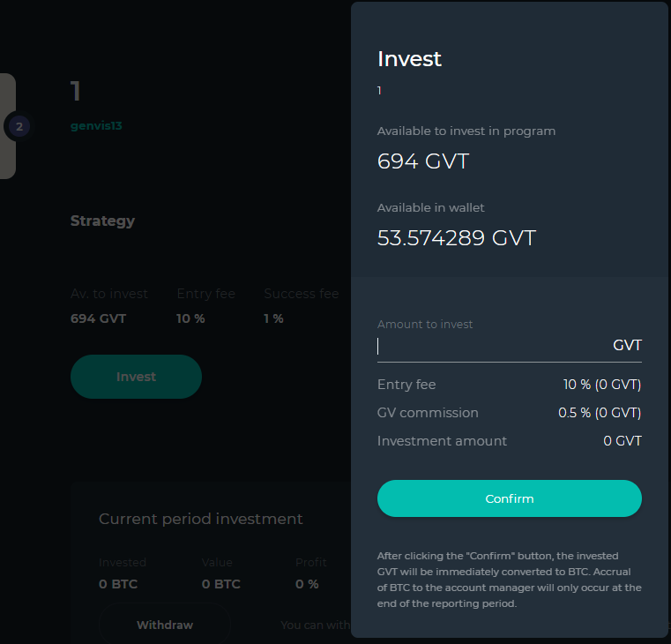Image resolution: width=671 pixels, height=644 pixels.
Task: Click the 53.574289 GVT wallet balance
Action: point(456,238)
